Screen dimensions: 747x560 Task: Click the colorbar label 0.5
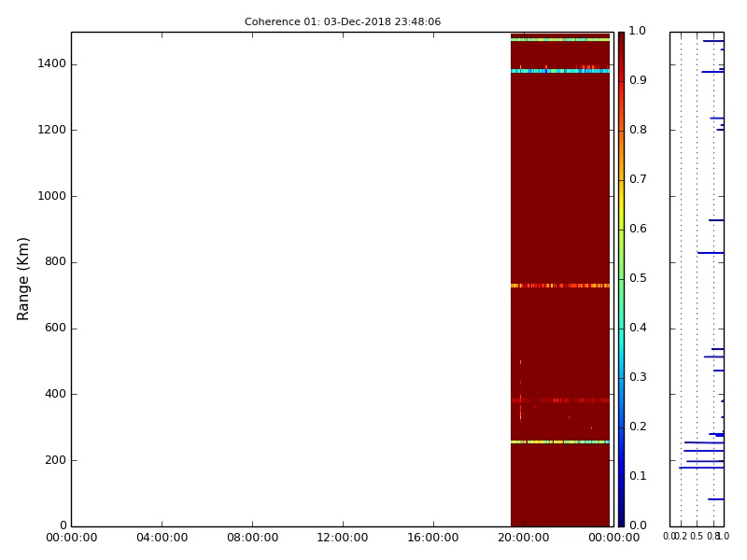coord(638,278)
